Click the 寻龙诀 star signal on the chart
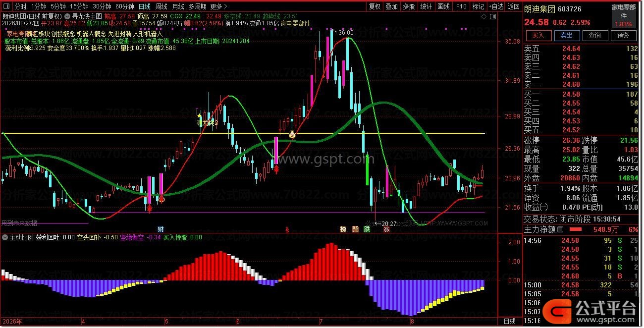 coord(200,115)
